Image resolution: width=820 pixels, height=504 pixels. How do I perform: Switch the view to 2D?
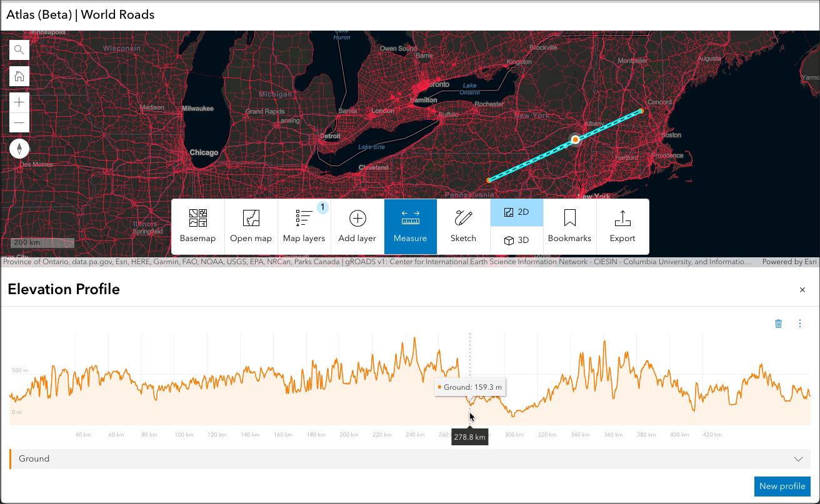coord(516,212)
